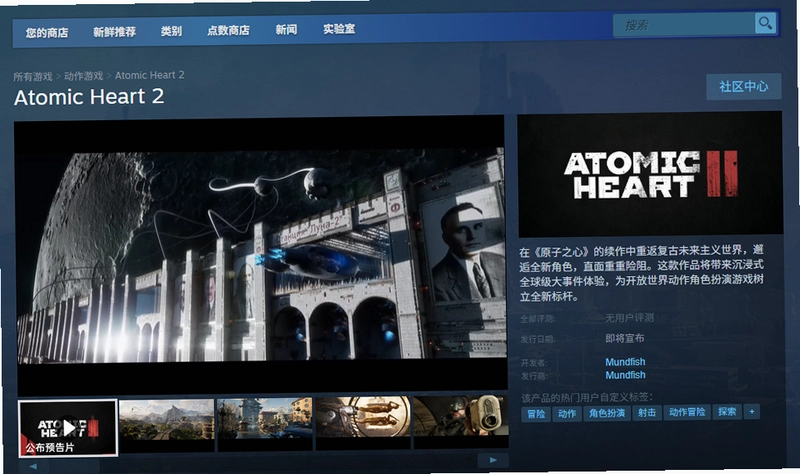Select the golden statue medallion thumbnail

click(x=363, y=423)
